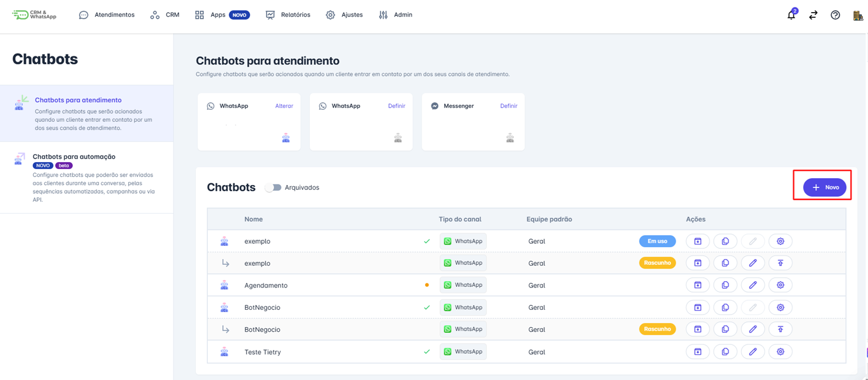Archive the chatbot named exemplo
The height and width of the screenshot is (380, 868).
tap(697, 241)
